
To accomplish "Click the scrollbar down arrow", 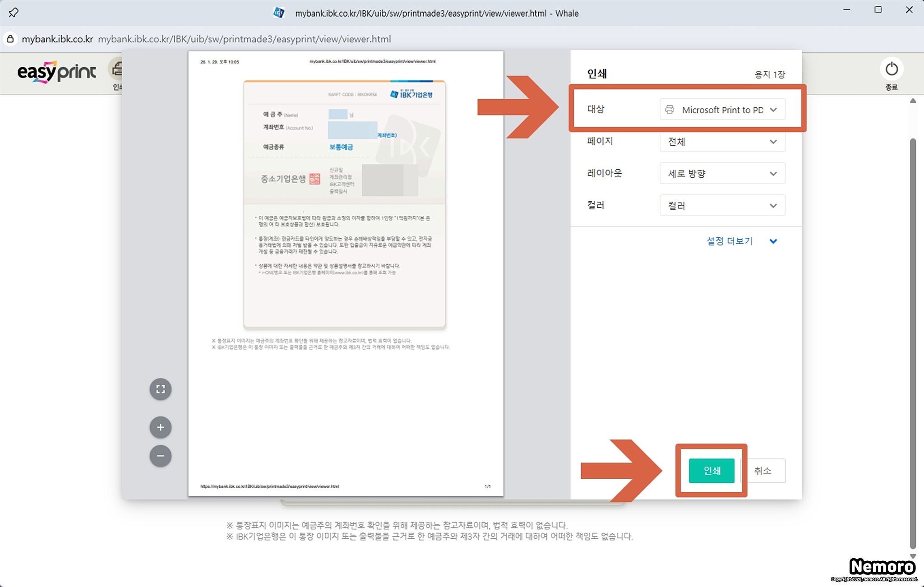I will (x=913, y=556).
